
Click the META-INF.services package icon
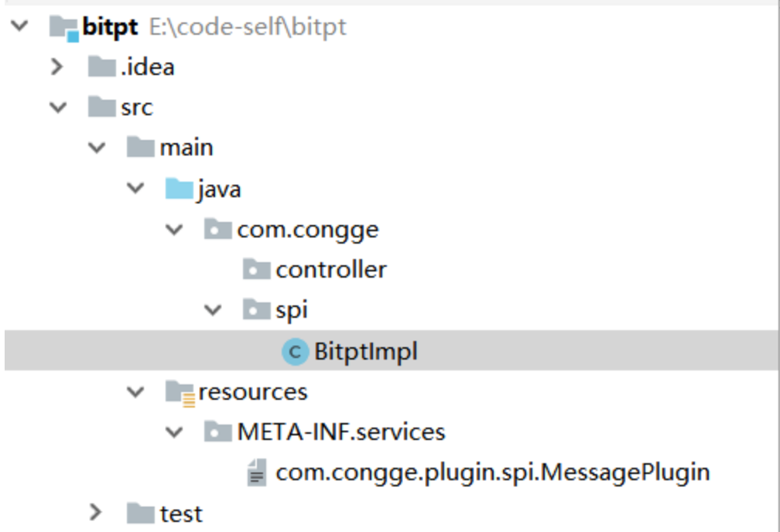(x=218, y=431)
